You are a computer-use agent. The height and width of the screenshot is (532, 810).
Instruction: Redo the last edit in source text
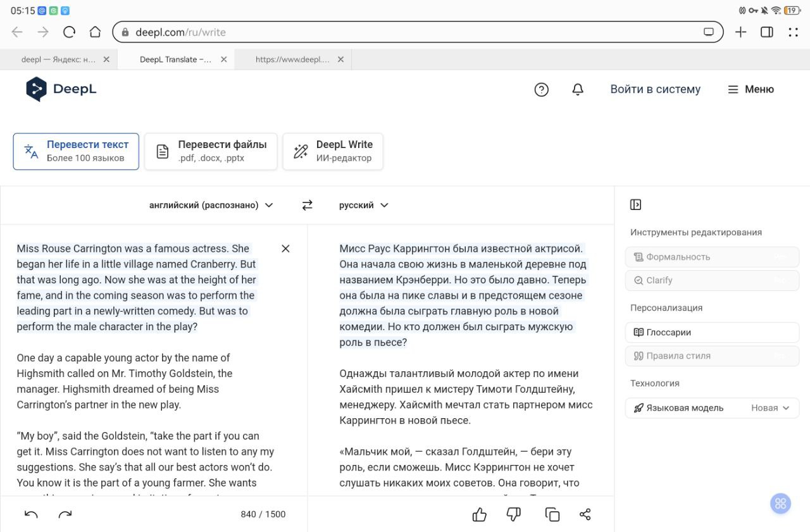click(x=65, y=514)
